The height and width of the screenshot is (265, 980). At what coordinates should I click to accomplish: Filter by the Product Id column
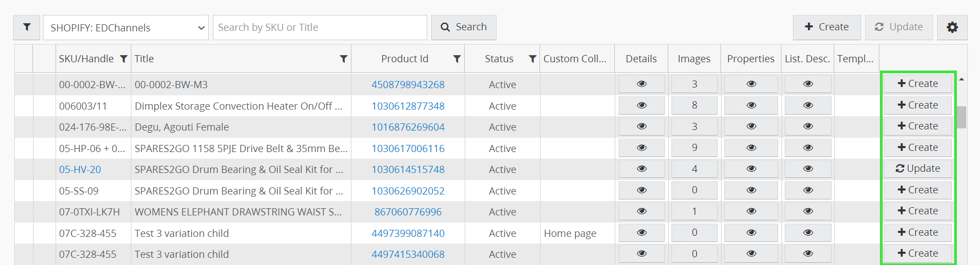pyautogui.click(x=456, y=59)
